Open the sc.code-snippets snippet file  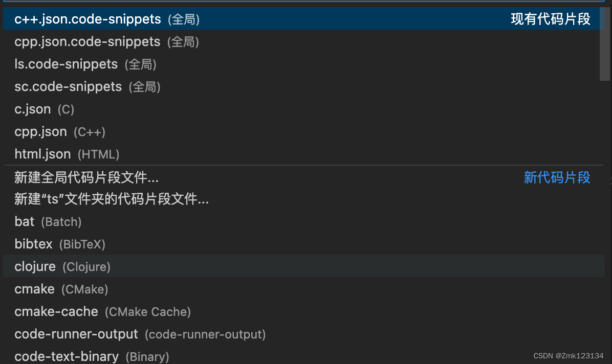68,86
